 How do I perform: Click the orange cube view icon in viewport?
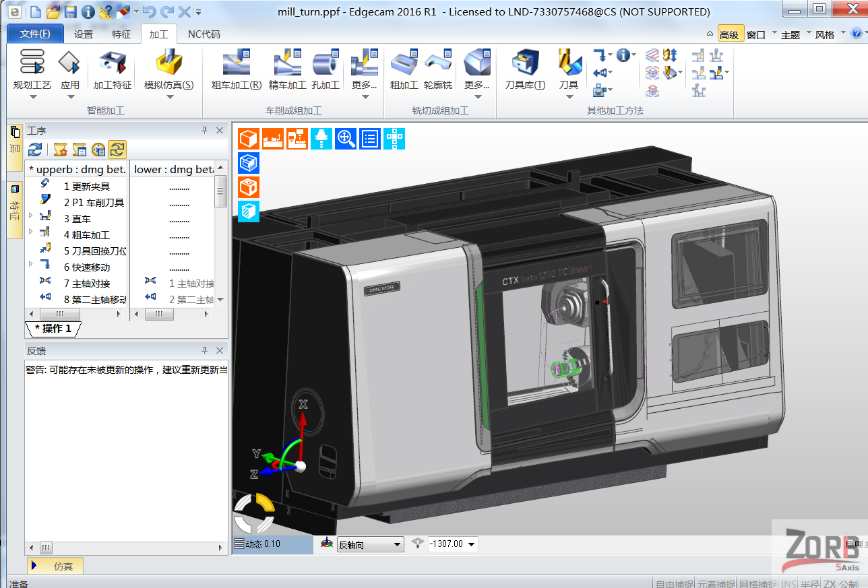(x=249, y=139)
